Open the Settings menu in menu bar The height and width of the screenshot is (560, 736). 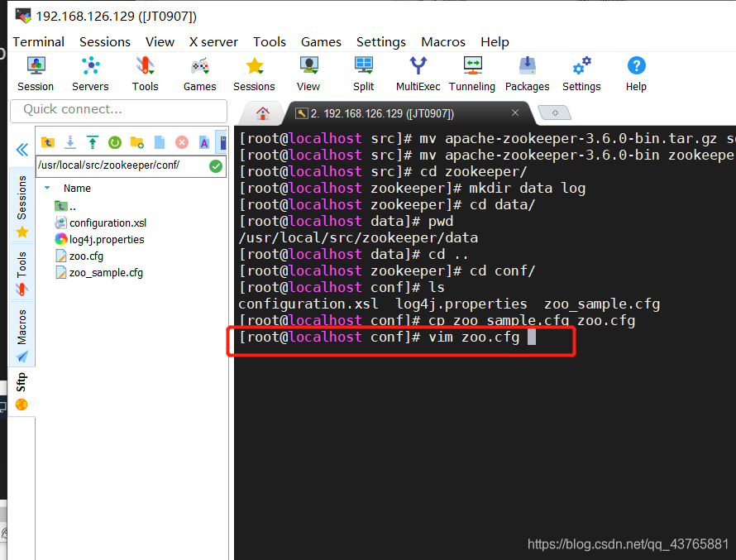tap(381, 42)
